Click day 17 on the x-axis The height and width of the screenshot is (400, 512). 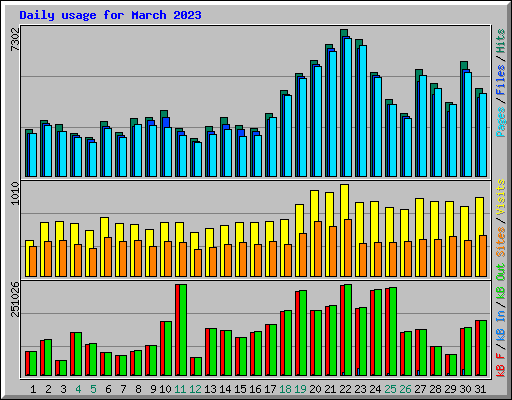click(270, 389)
